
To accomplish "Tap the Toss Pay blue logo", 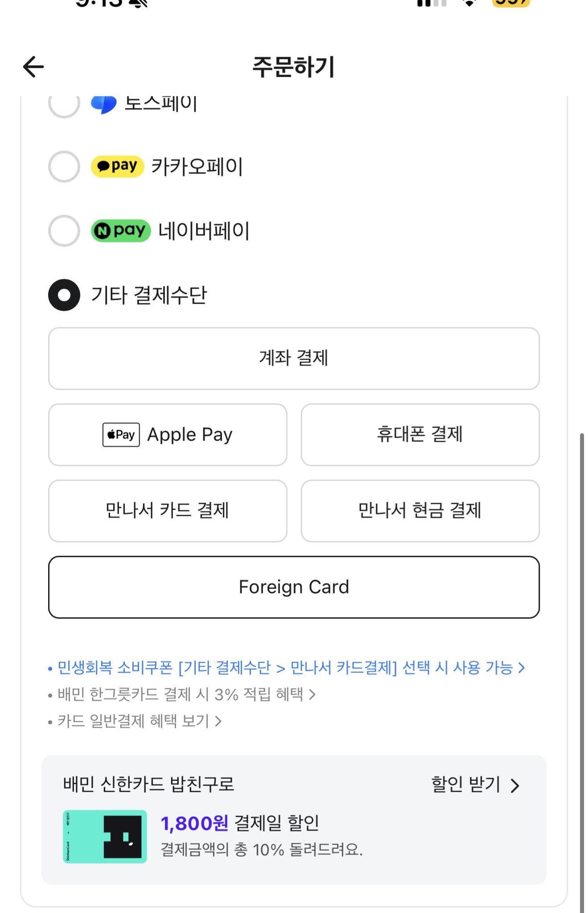I will pyautogui.click(x=103, y=104).
